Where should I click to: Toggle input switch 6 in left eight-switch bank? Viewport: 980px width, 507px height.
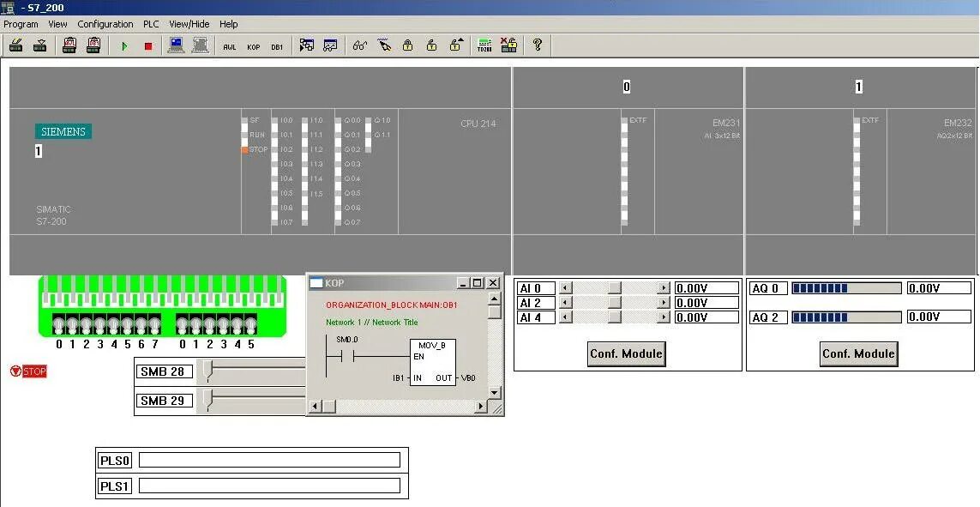(x=141, y=325)
